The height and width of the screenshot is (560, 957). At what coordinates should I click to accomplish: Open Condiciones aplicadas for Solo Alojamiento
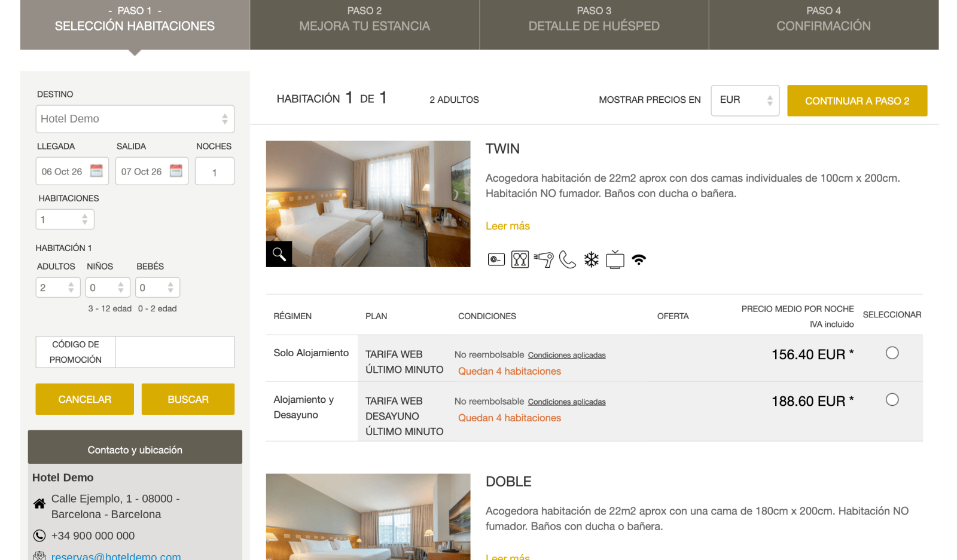(566, 355)
